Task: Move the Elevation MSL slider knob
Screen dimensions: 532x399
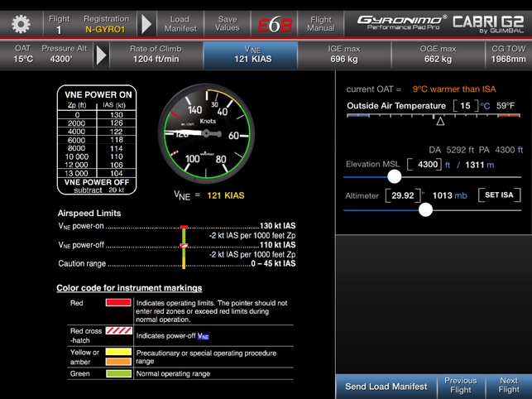Action: point(395,176)
